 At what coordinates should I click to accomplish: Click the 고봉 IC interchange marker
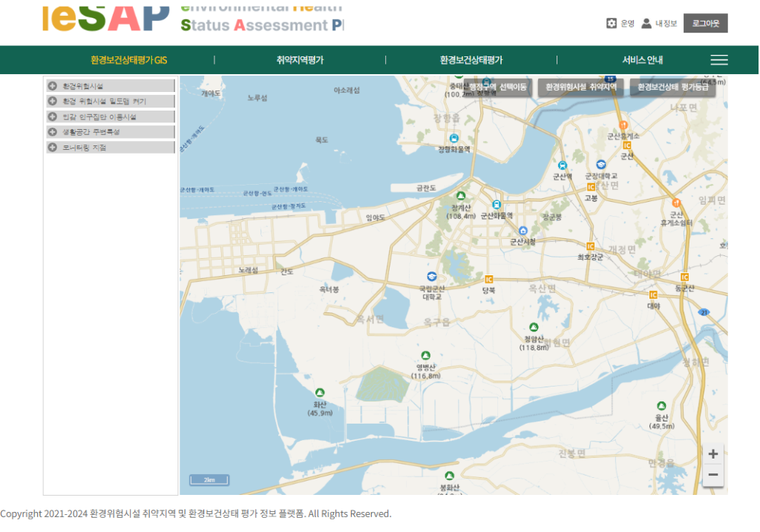coord(591,187)
